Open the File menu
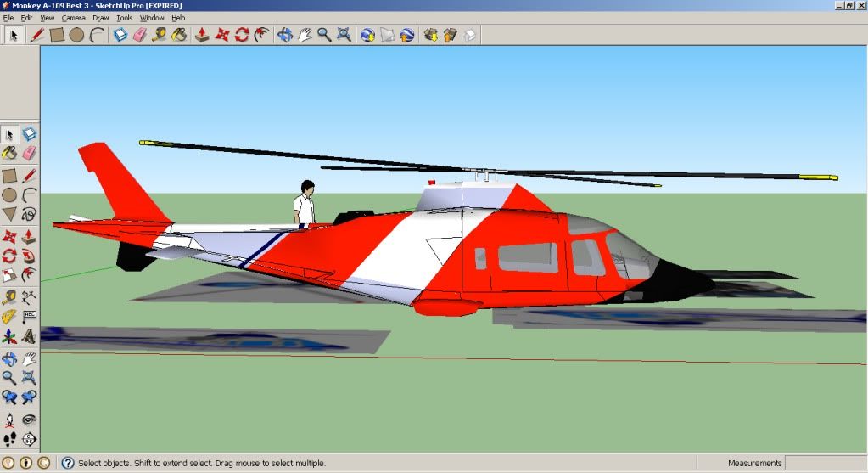868x473 pixels. [x=8, y=18]
